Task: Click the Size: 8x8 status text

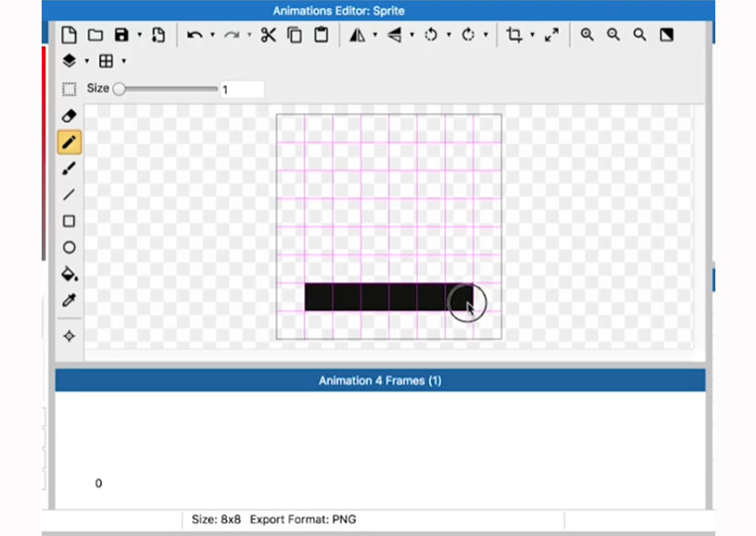Action: click(216, 519)
